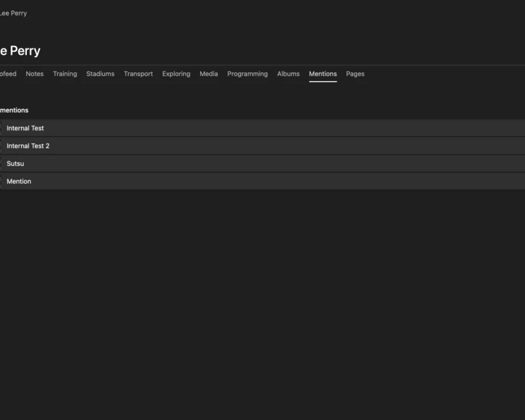
Task: Click the active Mentions tab
Action: (323, 74)
